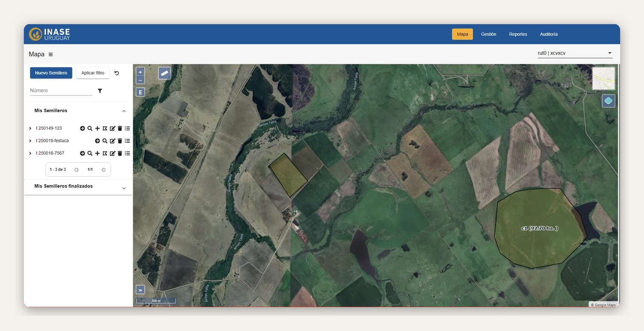Click the Nuevo Semillero button
This screenshot has width=644, height=331.
(x=51, y=73)
